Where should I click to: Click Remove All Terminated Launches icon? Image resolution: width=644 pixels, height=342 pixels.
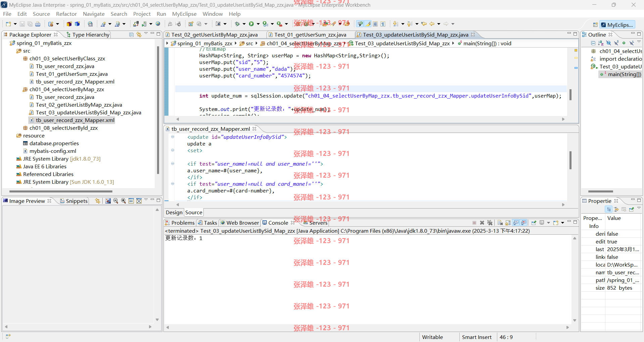490,223
